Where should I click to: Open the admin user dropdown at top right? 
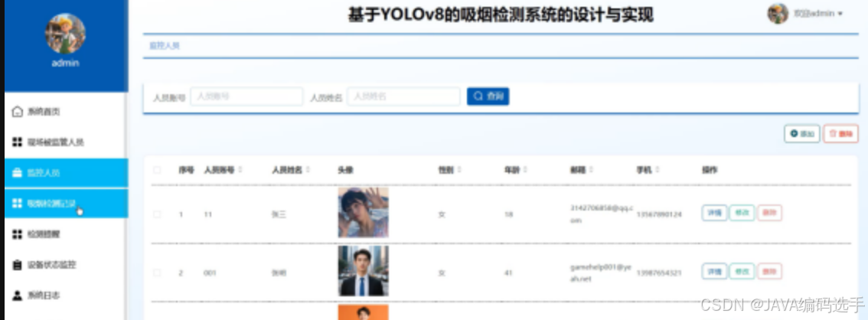point(818,13)
